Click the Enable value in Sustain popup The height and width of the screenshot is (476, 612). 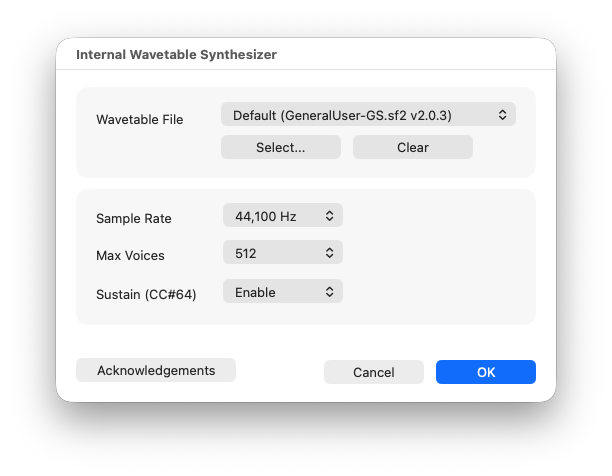click(255, 293)
